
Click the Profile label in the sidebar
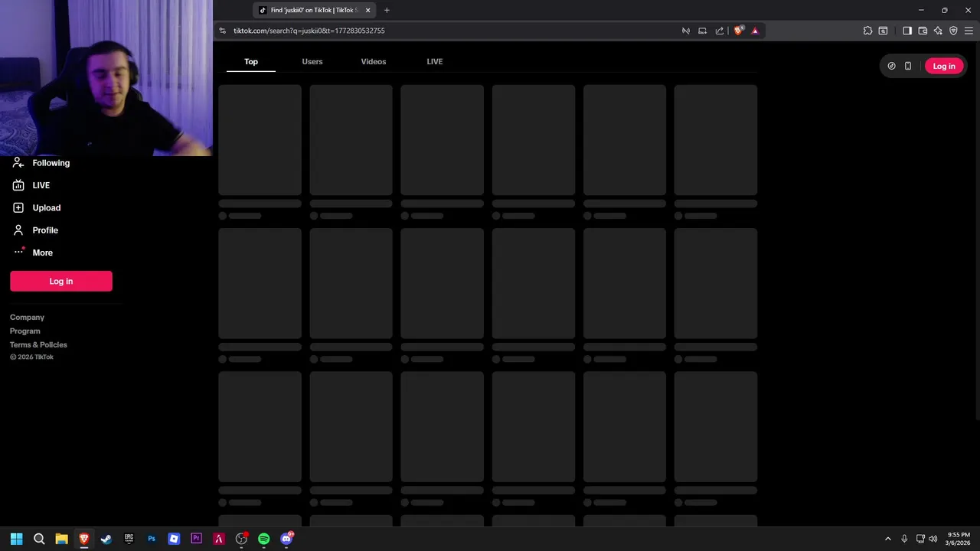coord(45,230)
